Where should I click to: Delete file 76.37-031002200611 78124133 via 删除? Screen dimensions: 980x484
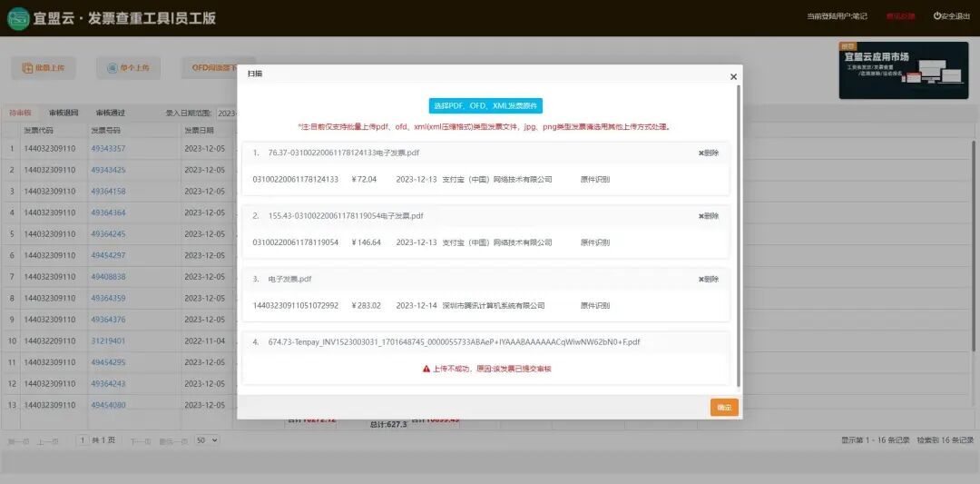click(x=709, y=153)
